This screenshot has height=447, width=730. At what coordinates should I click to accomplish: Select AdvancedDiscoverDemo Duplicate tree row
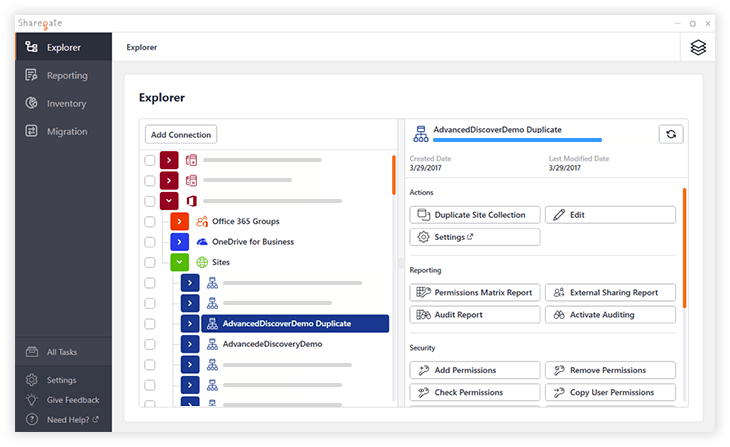295,324
